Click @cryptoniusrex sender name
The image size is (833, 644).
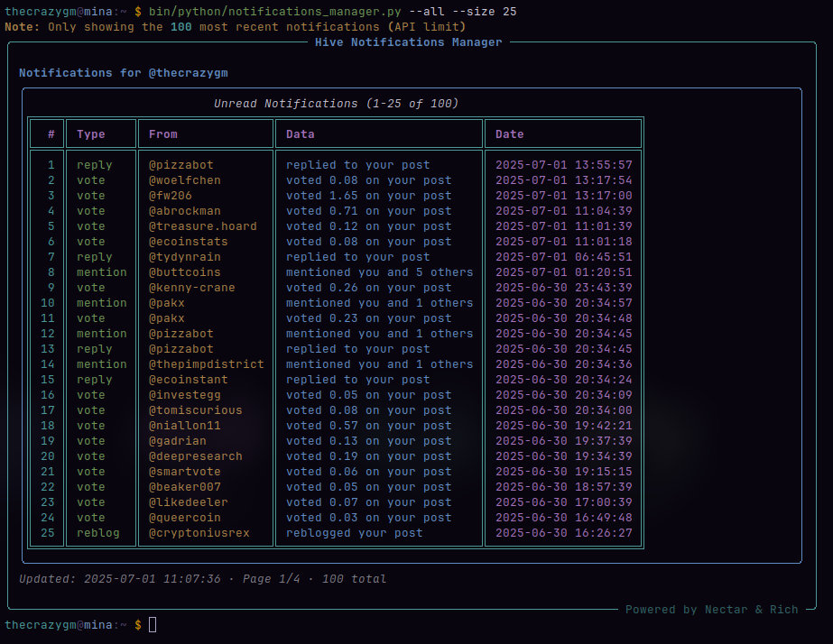pyautogui.click(x=199, y=533)
